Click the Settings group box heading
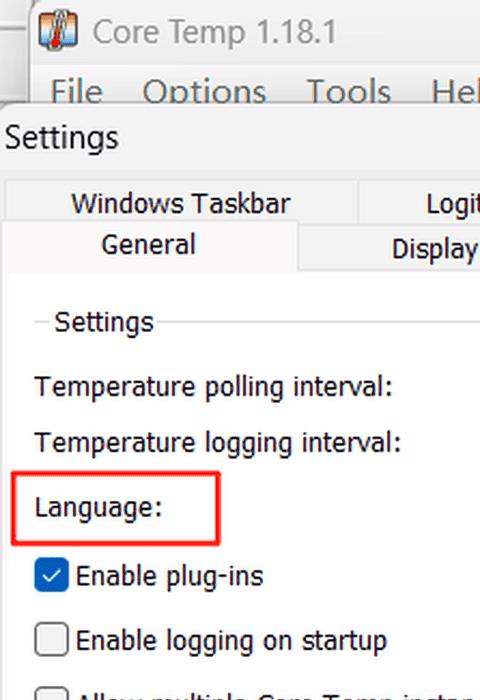The image size is (480, 700). point(104,322)
